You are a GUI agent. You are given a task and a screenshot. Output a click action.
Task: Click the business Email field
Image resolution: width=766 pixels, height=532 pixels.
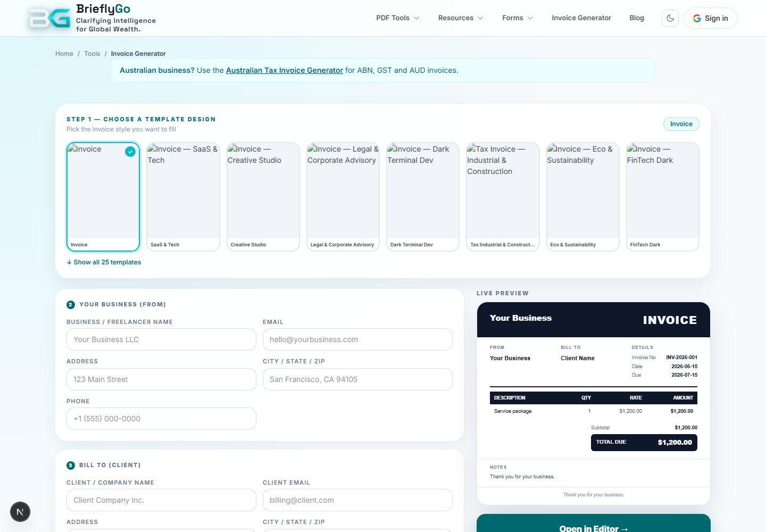[357, 339]
